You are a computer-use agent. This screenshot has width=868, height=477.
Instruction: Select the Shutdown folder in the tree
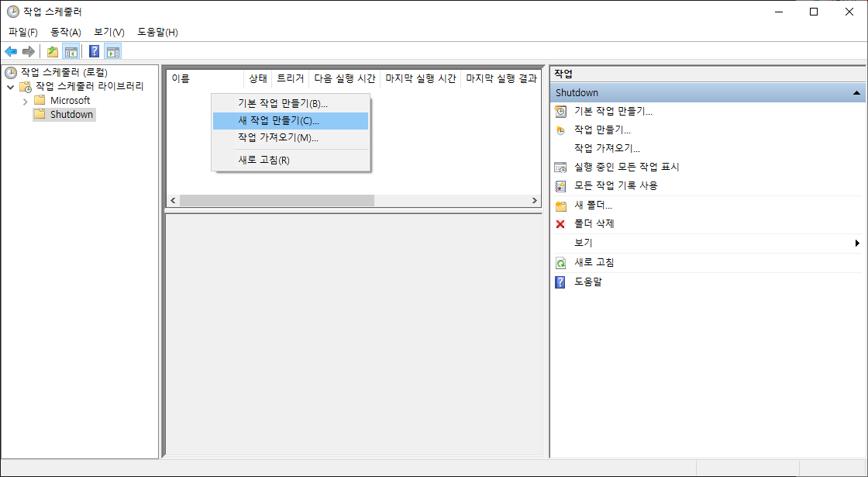coord(68,114)
